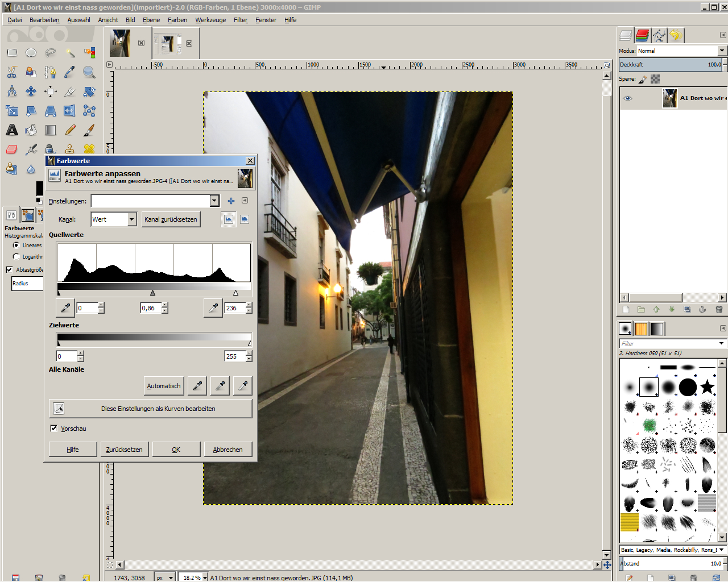Switch to the Undo History tab
The height and width of the screenshot is (582, 728).
(x=676, y=35)
